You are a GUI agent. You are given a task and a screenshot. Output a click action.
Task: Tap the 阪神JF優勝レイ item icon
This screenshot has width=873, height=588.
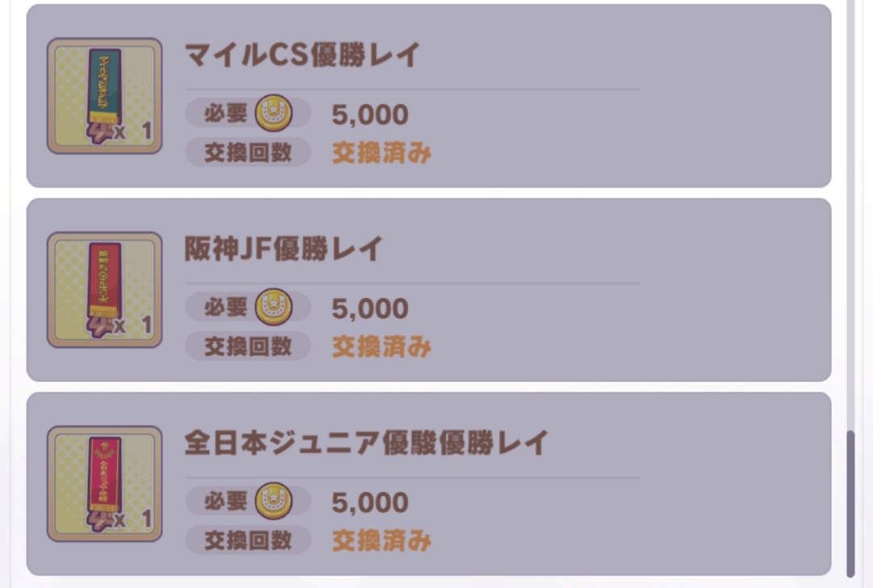(104, 289)
